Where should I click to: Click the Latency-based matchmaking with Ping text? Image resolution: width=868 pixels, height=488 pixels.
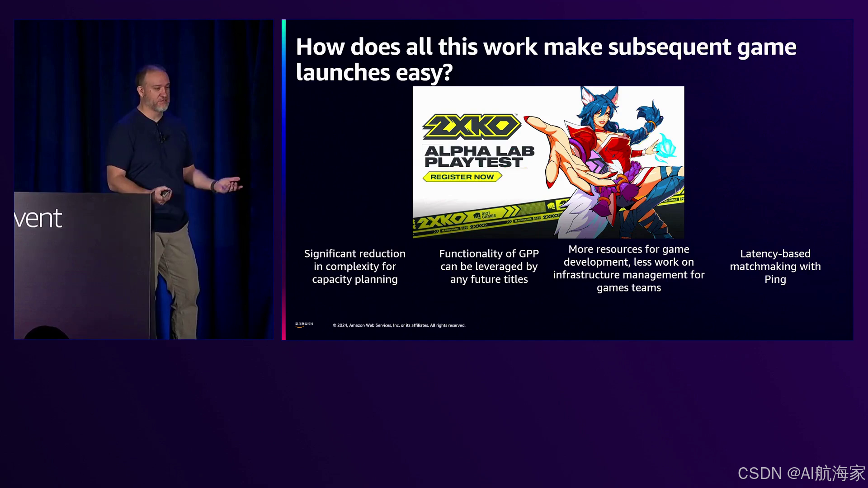click(775, 267)
